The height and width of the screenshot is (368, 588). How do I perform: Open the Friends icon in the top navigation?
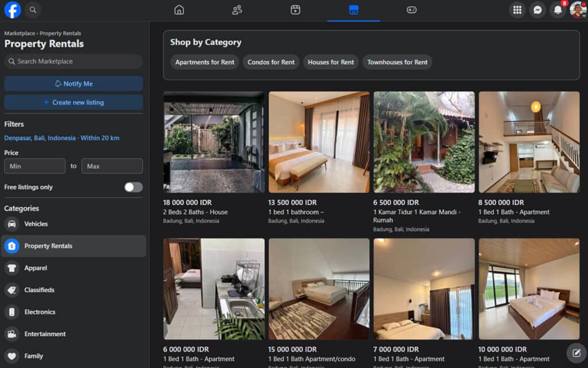[237, 10]
